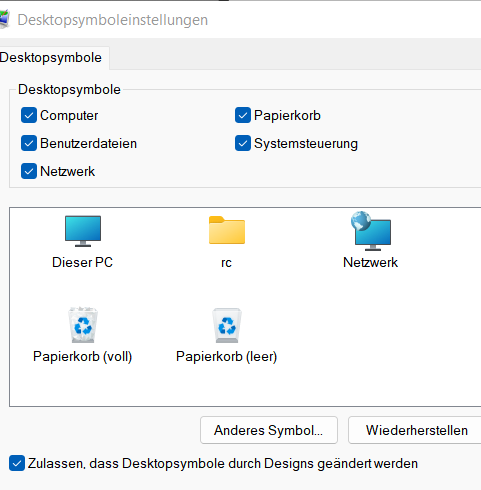
Task: Select the Netzwerk globe-and-monitor icon
Action: coord(371,231)
